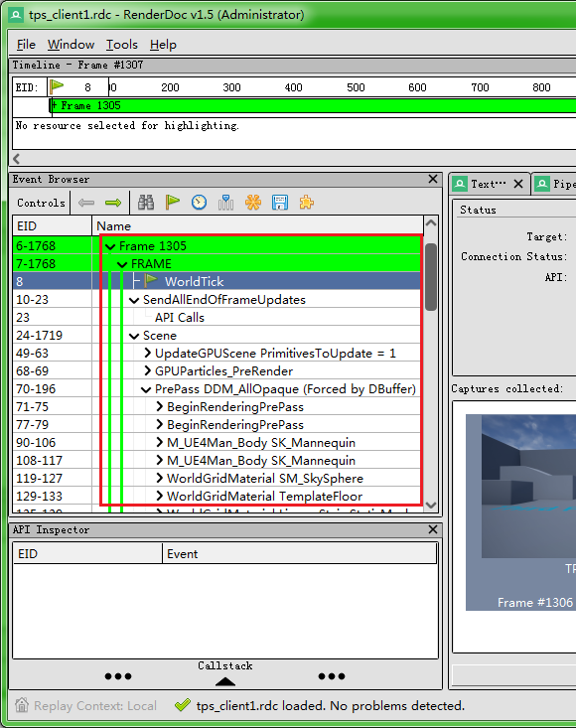Expand M_UE4Man_Body at EID 90-106
This screenshot has height=728, width=576.
(x=160, y=443)
